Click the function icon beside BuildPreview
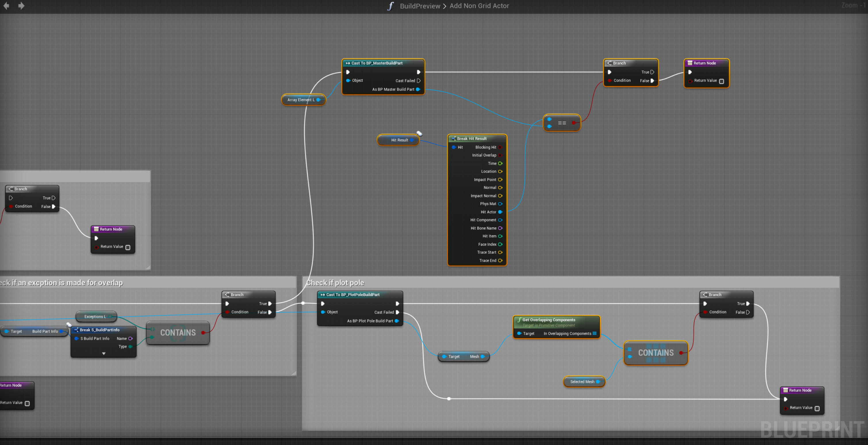This screenshot has height=445, width=868. [x=390, y=6]
